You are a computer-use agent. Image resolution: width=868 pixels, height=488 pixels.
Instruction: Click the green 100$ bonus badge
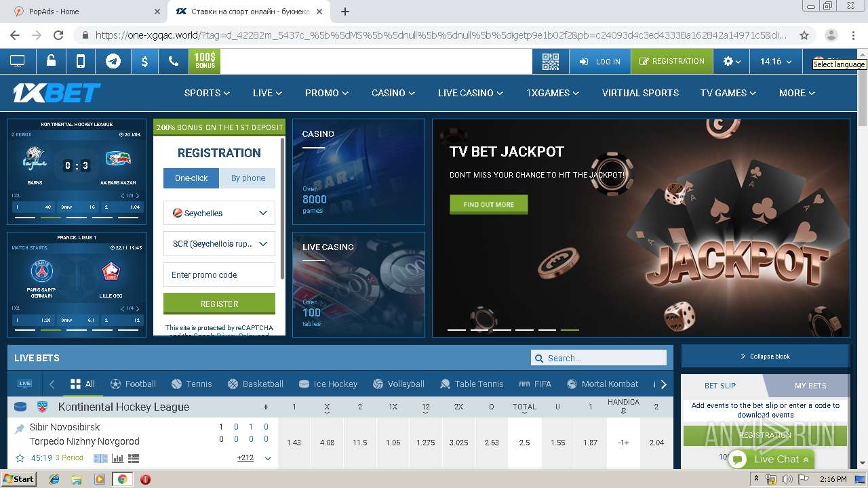click(205, 61)
